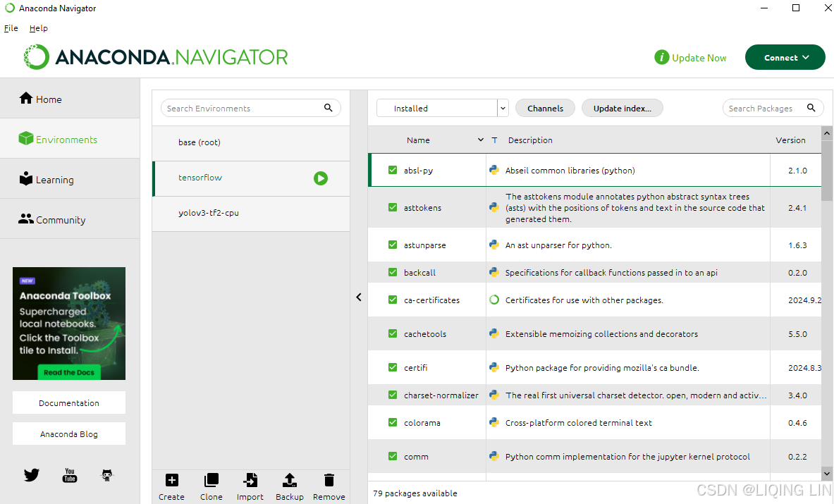Uncheck the astunparse package checkbox
Screen dimensions: 834x504
(393, 245)
